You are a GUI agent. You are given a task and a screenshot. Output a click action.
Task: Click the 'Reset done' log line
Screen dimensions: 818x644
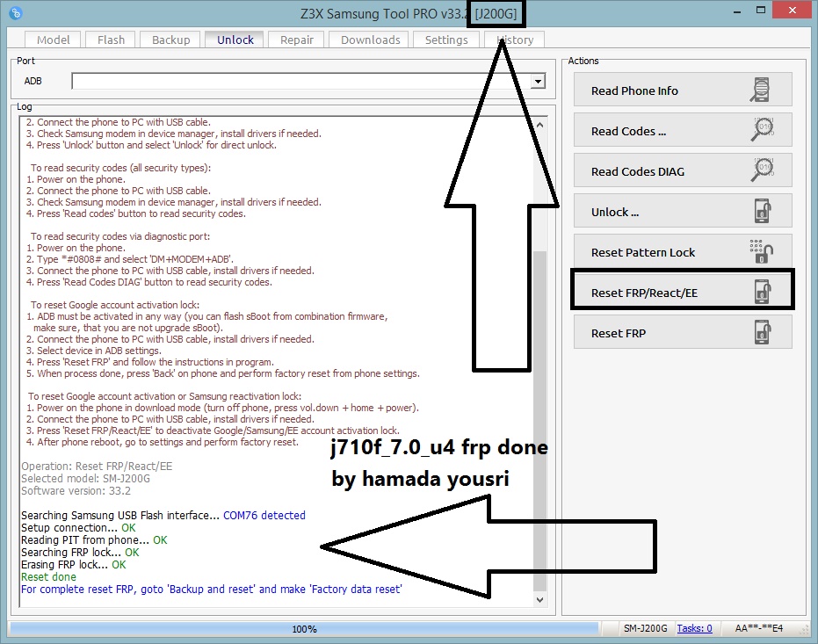coord(48,576)
